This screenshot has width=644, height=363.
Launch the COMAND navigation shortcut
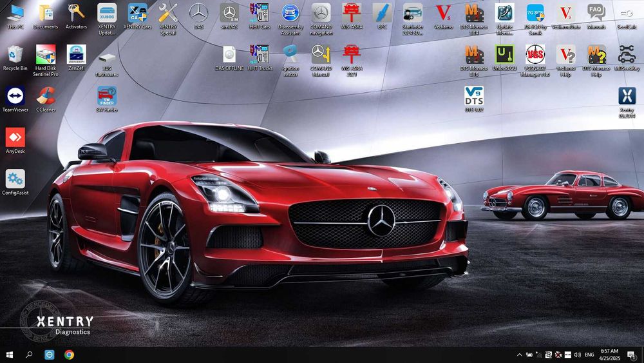coord(321,19)
